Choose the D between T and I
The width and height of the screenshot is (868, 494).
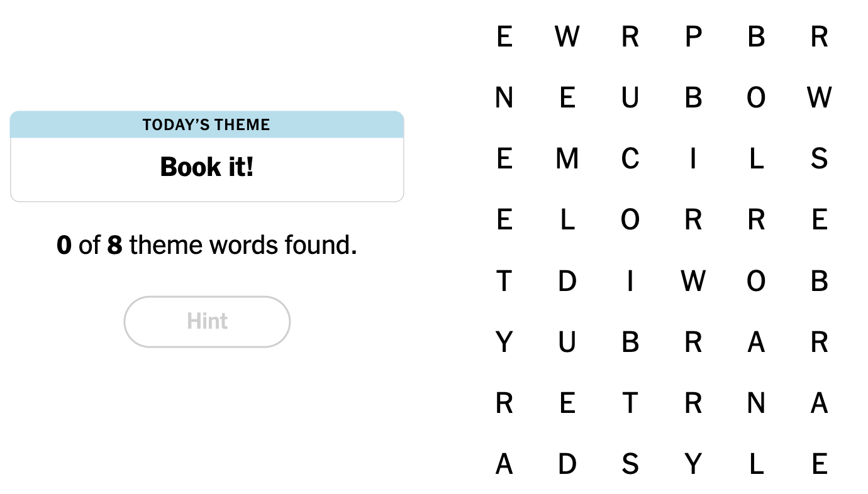(x=567, y=281)
